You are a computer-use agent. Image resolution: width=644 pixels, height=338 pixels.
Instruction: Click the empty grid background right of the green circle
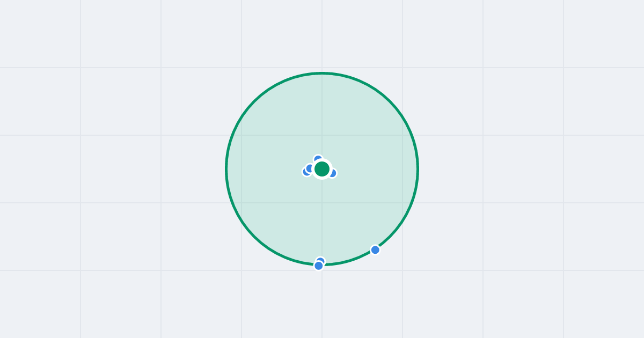coord(531,169)
